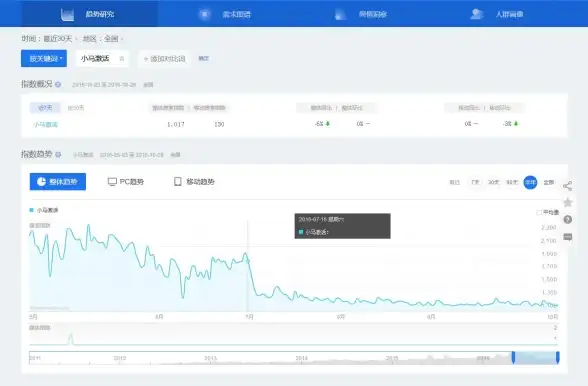
Task: Click the help icon next to 指数概况
Action: click(x=58, y=84)
